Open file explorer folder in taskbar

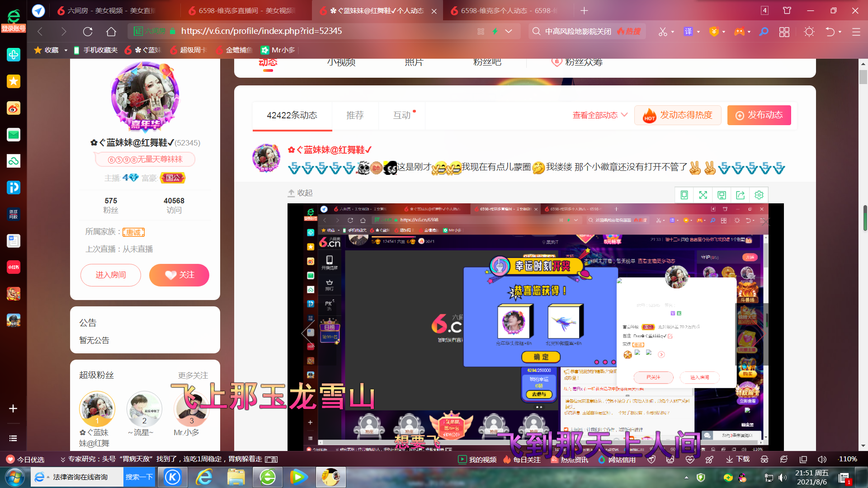[x=236, y=477]
